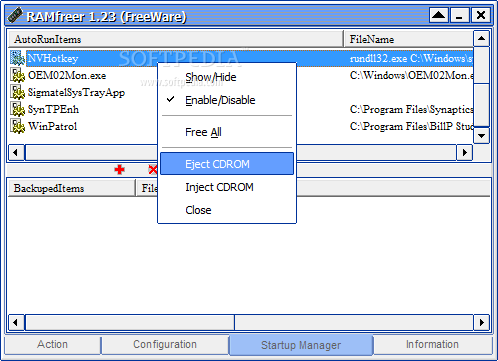Open the Information tab

[x=432, y=345]
